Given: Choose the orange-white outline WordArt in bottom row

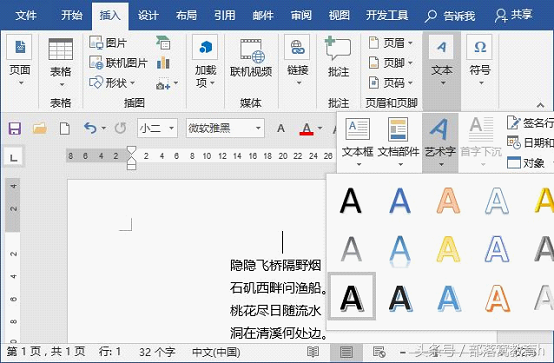Looking at the screenshot, I should (497, 298).
